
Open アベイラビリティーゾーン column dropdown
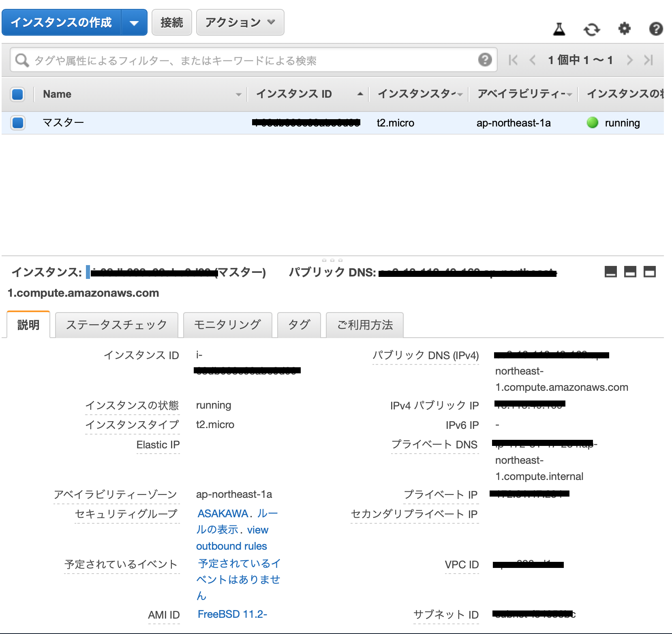click(569, 94)
